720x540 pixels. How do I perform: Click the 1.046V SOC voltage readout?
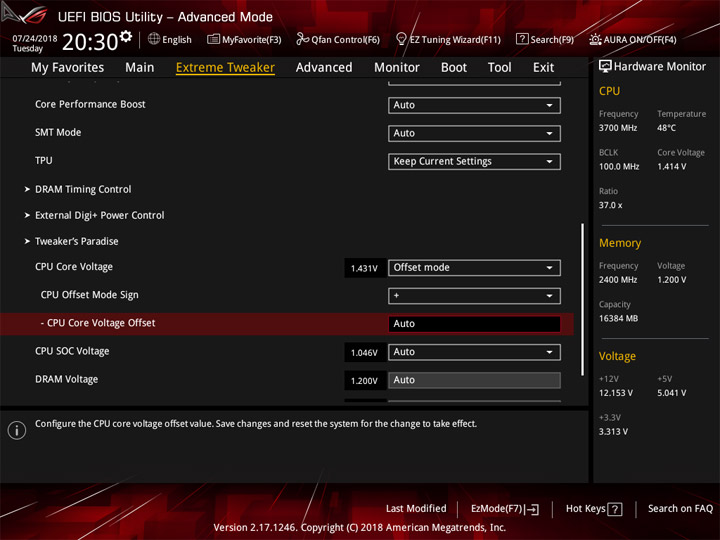click(365, 353)
